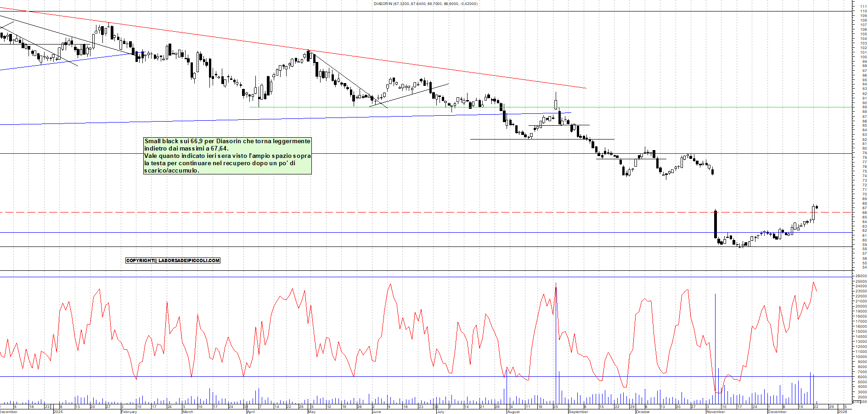Screen dimensions: 868x414
Task: Click the COPYRIGHT LABORSADEIPICCOLI.COM label
Action: pyautogui.click(x=173, y=260)
